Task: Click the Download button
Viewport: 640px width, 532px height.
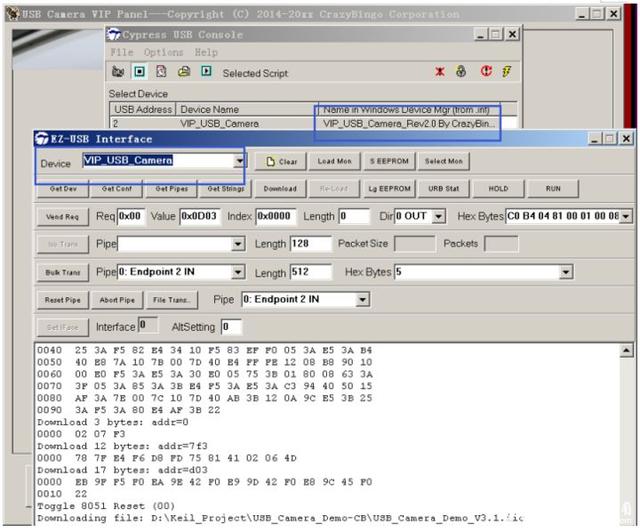Action: (280, 189)
